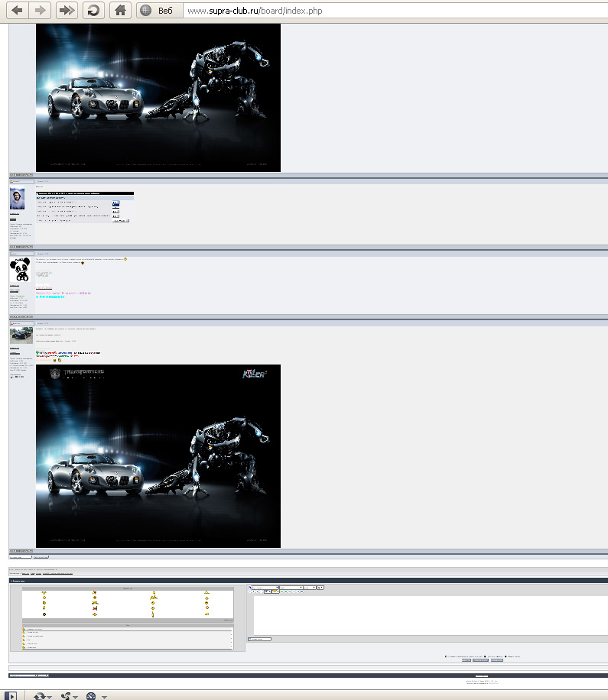Click the share icon in status bar
The height and width of the screenshot is (700, 608).
(x=66, y=695)
